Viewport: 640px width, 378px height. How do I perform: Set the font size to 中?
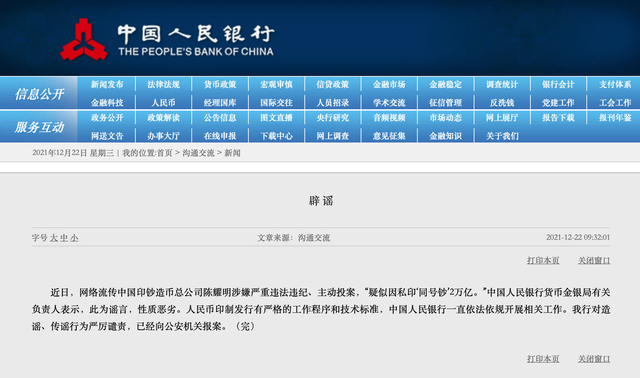tap(64, 238)
